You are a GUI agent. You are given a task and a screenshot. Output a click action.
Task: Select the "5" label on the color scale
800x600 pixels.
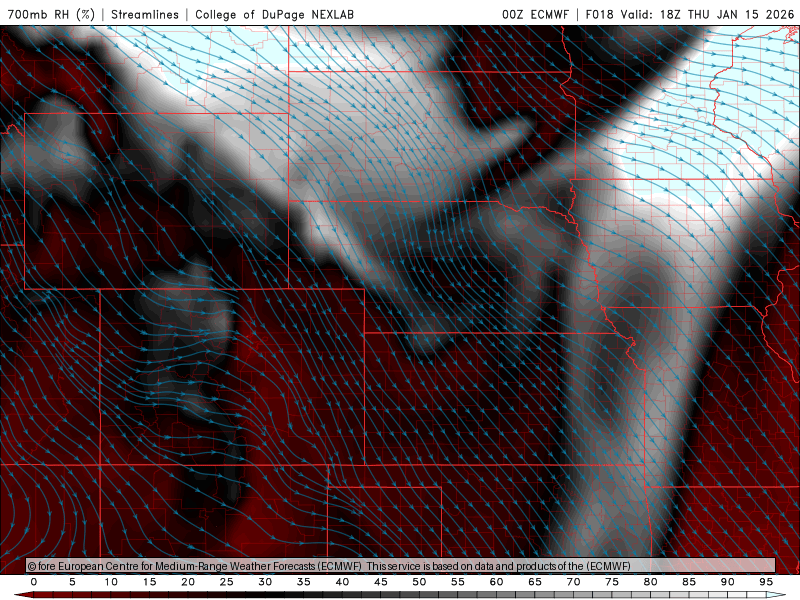click(72, 582)
